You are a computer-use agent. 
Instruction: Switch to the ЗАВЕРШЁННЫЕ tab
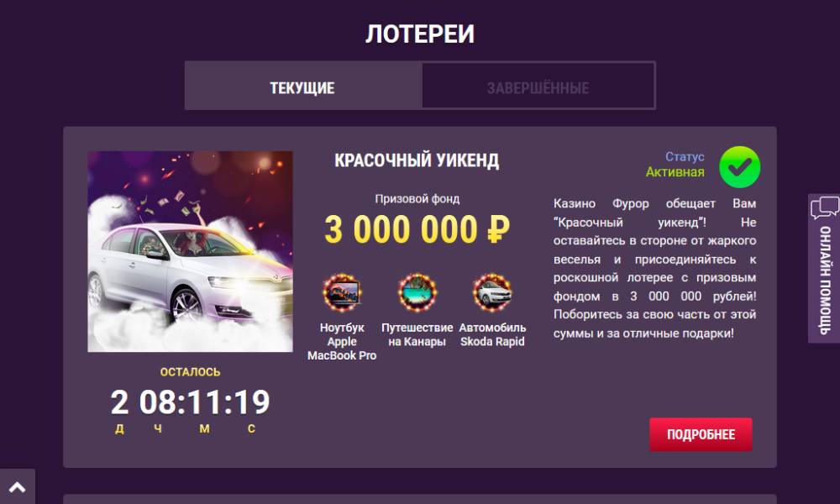click(x=538, y=86)
